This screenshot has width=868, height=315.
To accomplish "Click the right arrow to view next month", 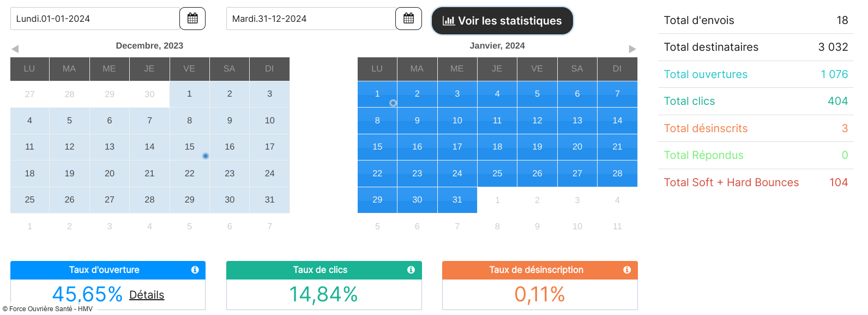I will [x=632, y=49].
